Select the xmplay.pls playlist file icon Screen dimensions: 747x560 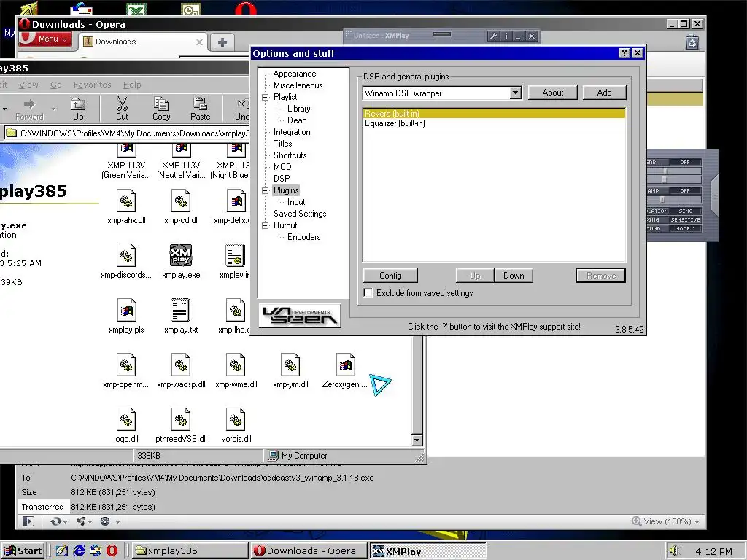[126, 311]
